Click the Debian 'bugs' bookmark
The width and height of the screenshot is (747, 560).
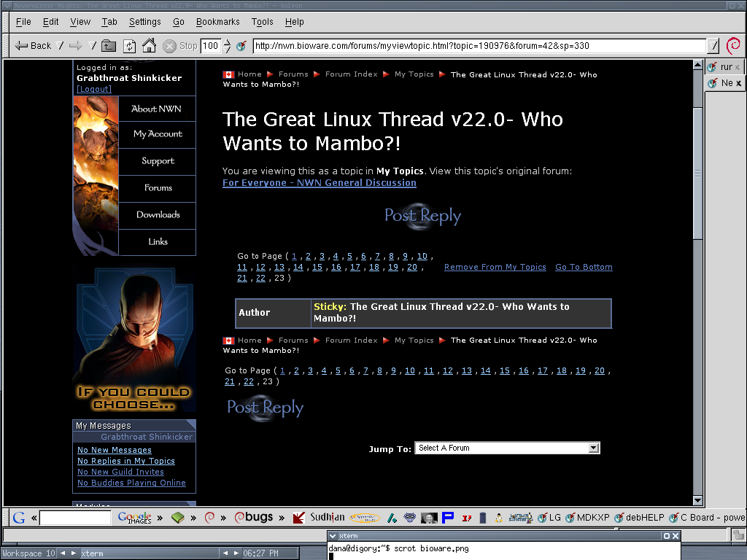(x=253, y=518)
